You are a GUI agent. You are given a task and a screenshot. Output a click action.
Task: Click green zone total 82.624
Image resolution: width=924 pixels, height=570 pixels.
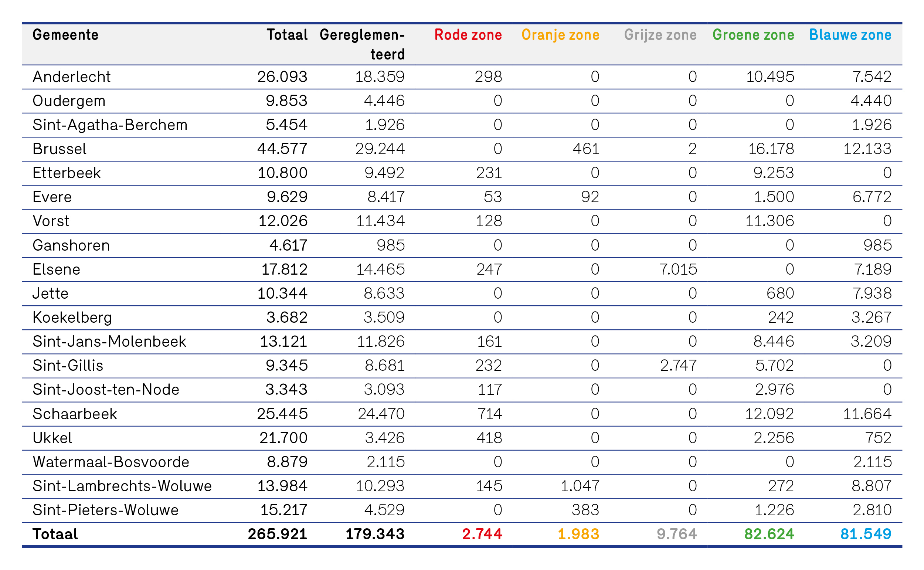pyautogui.click(x=769, y=534)
